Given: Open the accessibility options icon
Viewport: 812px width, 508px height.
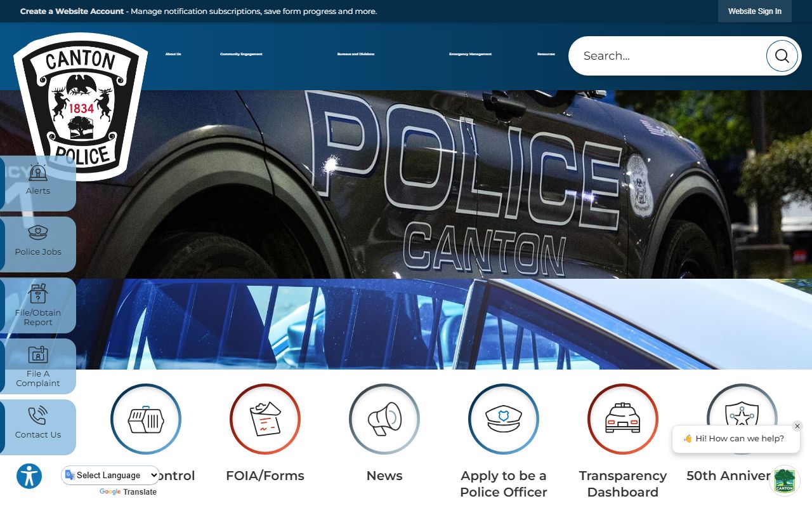Looking at the screenshot, I should [29, 476].
